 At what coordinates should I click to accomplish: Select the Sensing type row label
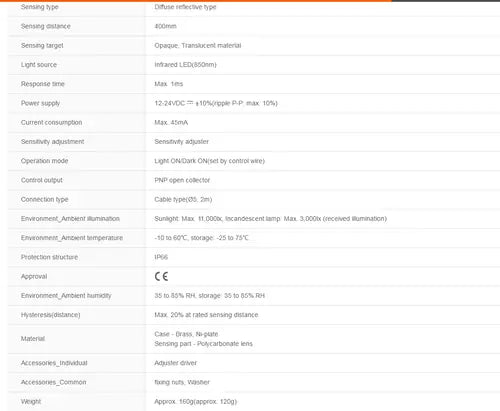39,7
